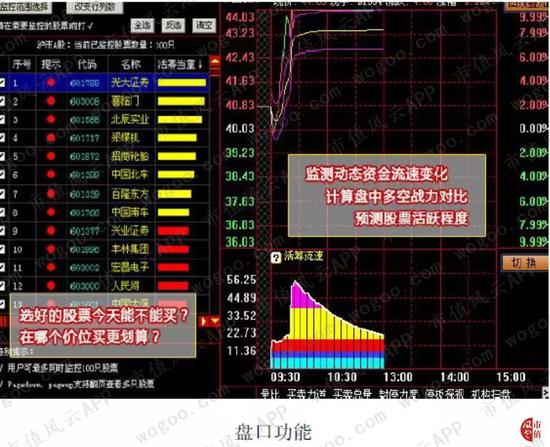Click red alert dot in 人民网 row
The image size is (550, 447).
(51, 286)
